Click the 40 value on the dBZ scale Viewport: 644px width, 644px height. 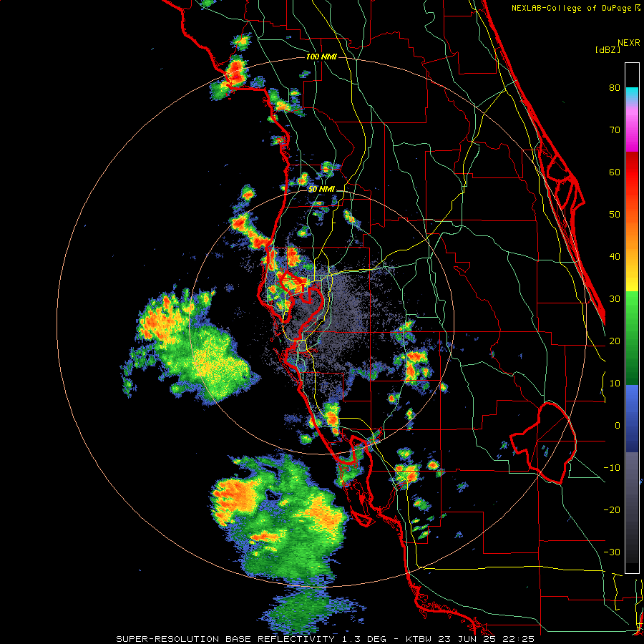(615, 257)
